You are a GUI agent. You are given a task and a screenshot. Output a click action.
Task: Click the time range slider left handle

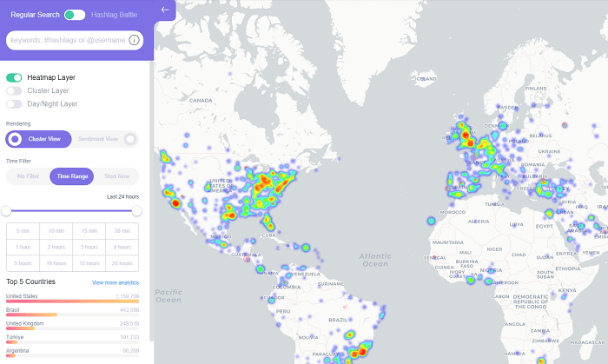[x=7, y=210]
